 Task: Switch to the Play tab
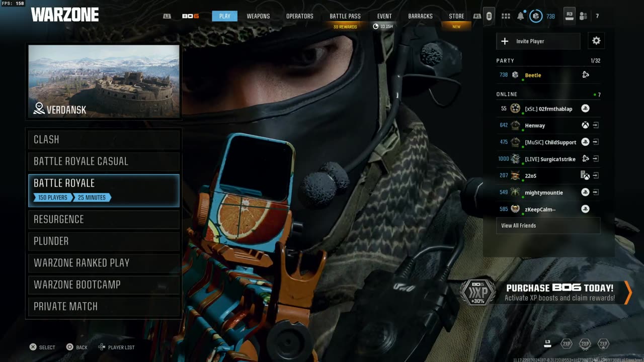pos(224,16)
